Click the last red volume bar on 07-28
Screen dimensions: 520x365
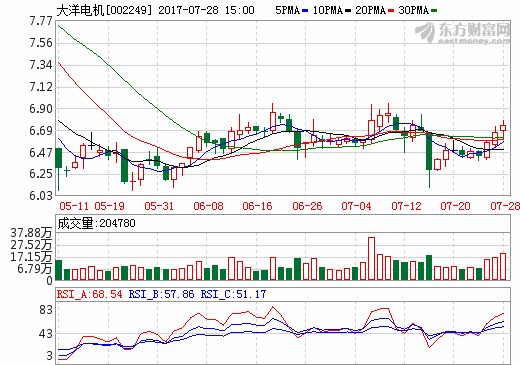click(x=503, y=266)
